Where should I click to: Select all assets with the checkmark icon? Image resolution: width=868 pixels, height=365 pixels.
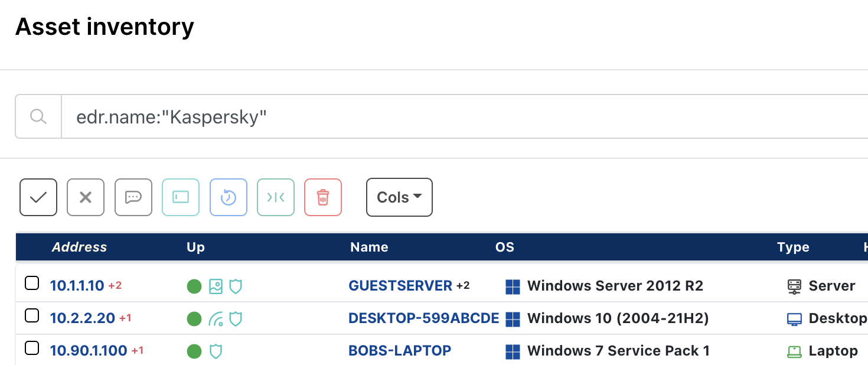(x=38, y=197)
